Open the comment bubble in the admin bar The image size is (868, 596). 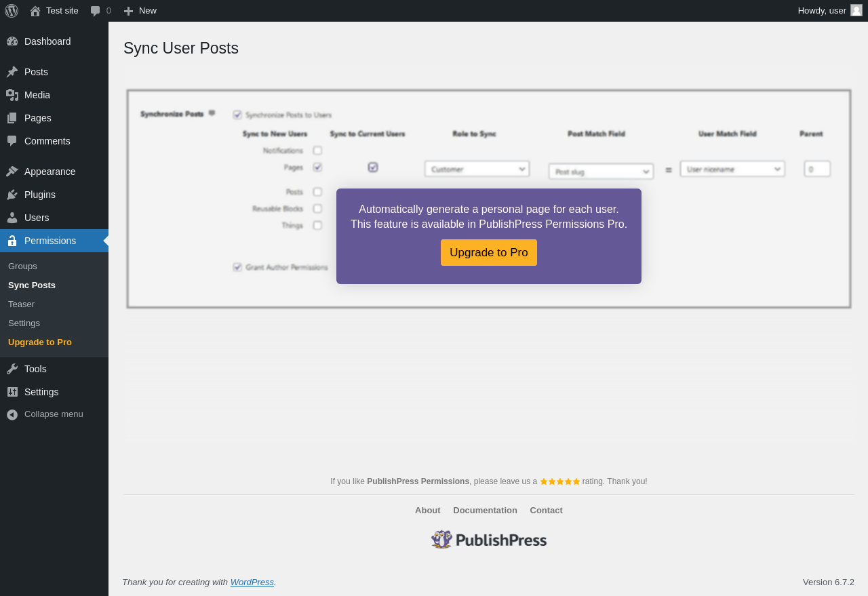point(96,11)
